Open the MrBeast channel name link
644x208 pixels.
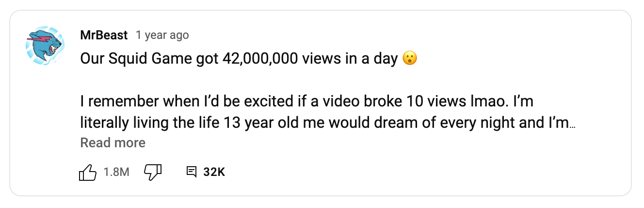(x=104, y=35)
